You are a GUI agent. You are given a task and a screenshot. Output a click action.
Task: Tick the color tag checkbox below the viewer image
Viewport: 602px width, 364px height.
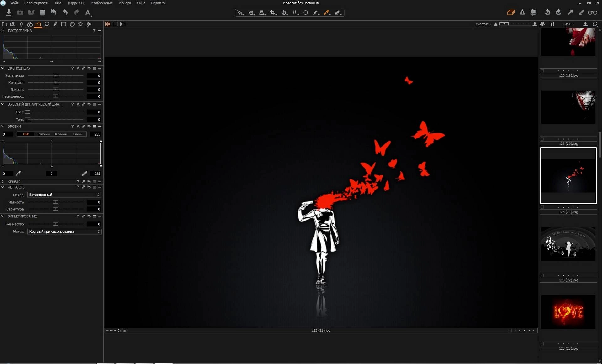point(510,330)
